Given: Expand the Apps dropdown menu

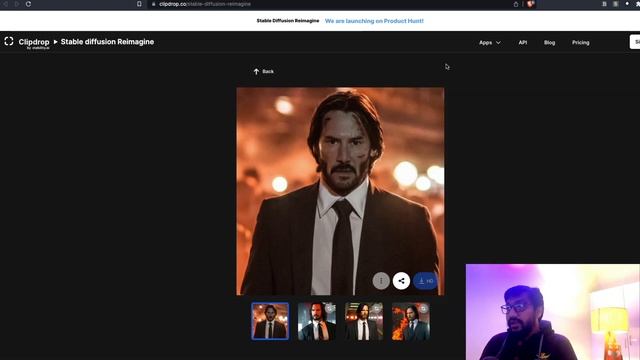Looking at the screenshot, I should [490, 42].
